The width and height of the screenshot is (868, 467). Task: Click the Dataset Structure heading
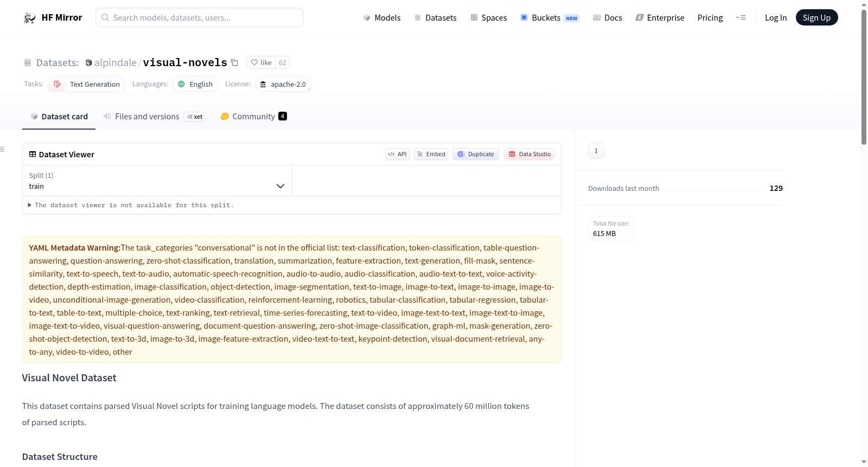pos(60,457)
